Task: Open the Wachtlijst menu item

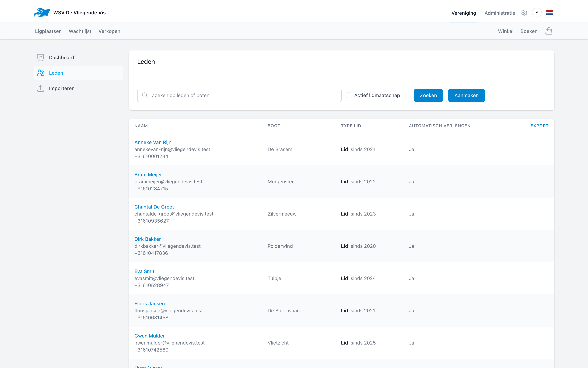Action: tap(80, 31)
